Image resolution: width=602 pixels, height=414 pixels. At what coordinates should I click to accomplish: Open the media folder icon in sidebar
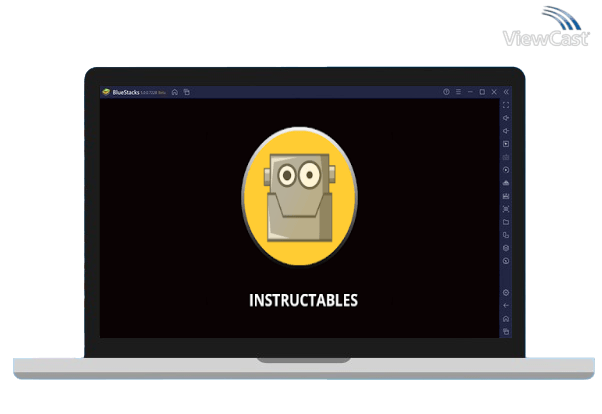[506, 222]
